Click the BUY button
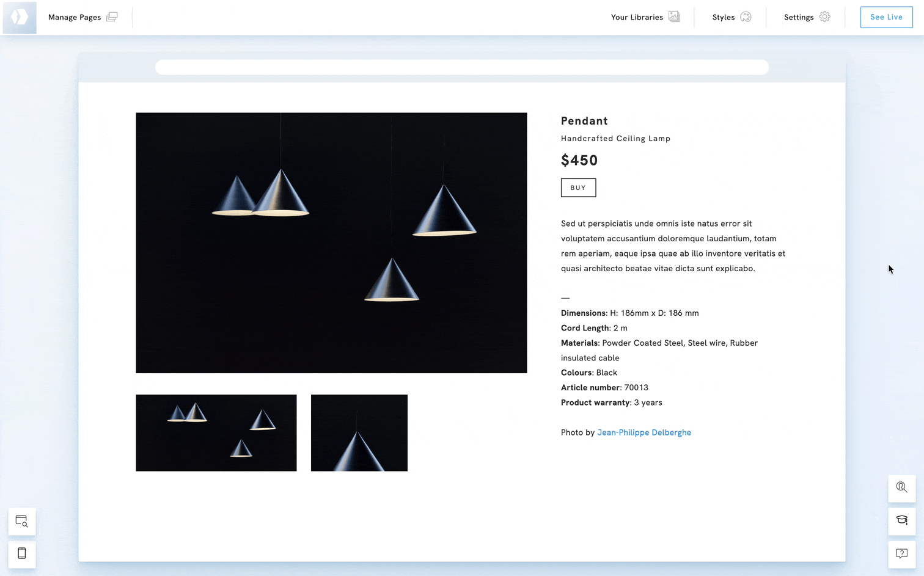Image resolution: width=924 pixels, height=576 pixels. pos(578,188)
